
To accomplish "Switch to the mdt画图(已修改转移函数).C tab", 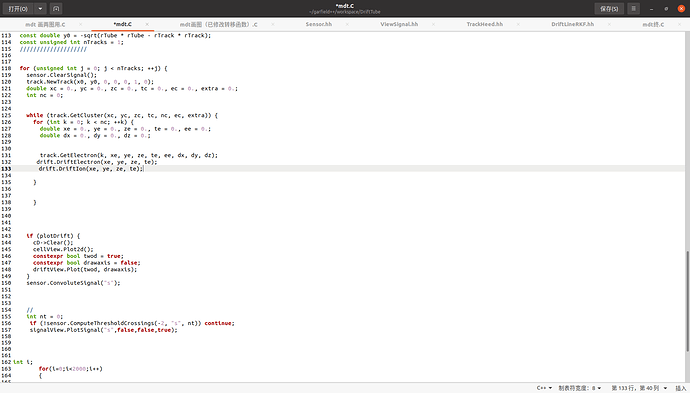I will (219, 24).
